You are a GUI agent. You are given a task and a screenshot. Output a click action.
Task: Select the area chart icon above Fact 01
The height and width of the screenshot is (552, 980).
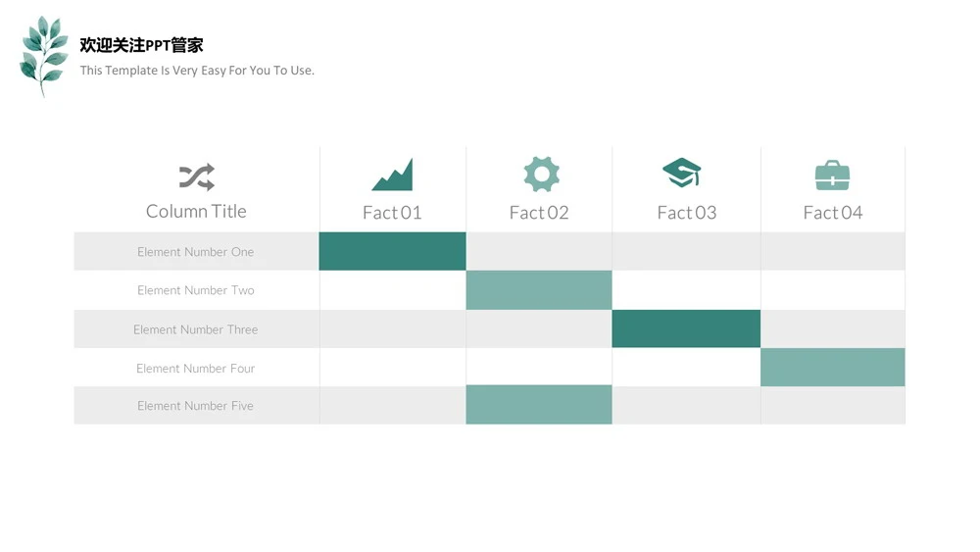(x=393, y=175)
